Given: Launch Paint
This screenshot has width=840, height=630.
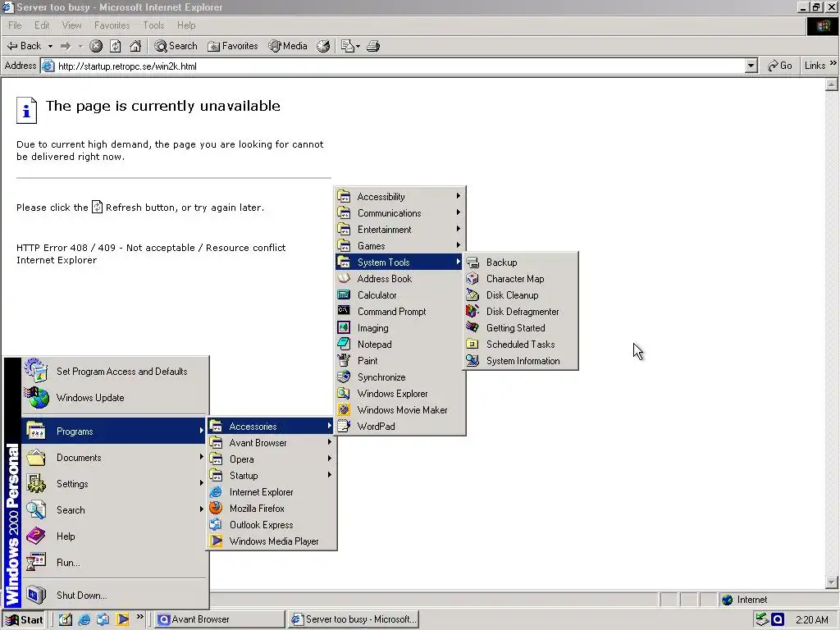Looking at the screenshot, I should tap(399, 361).
